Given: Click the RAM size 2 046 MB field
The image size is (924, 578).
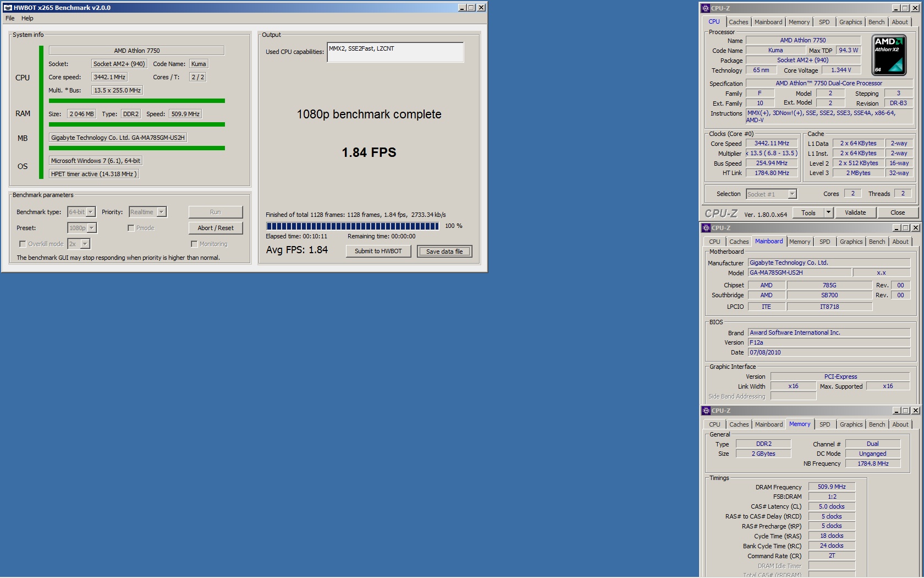Looking at the screenshot, I should coord(81,114).
